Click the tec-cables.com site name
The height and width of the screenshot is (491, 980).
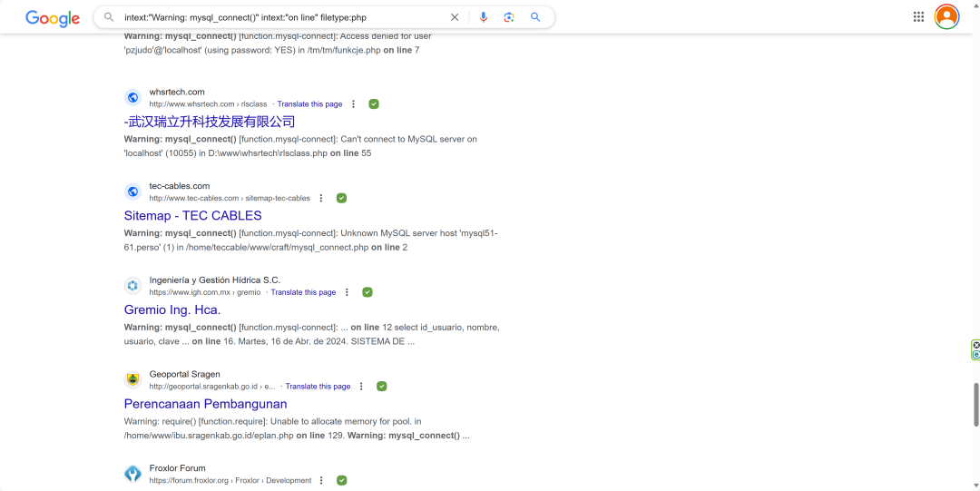point(180,186)
